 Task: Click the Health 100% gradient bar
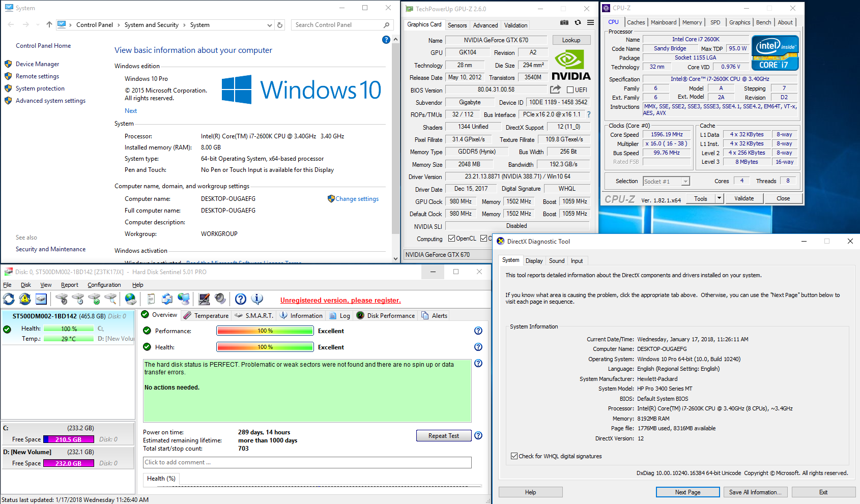tap(265, 347)
